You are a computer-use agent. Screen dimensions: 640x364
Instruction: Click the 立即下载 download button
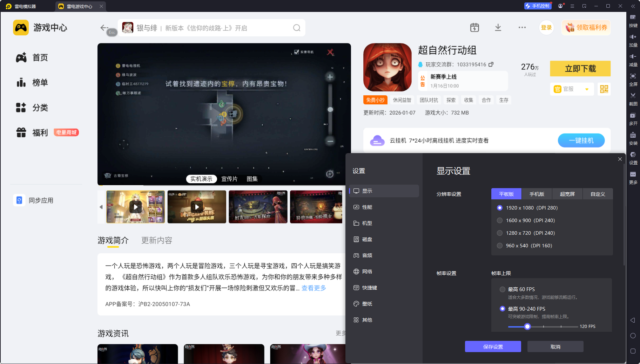[580, 69]
